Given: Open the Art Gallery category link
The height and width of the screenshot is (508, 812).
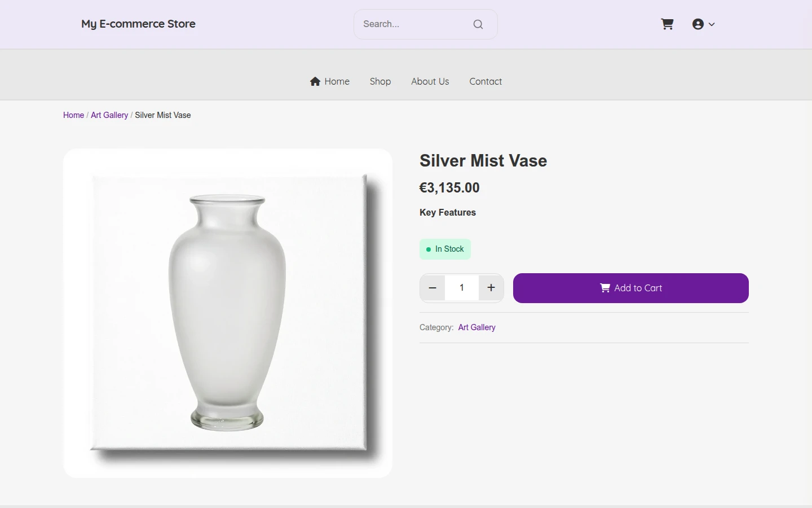Looking at the screenshot, I should pyautogui.click(x=476, y=327).
